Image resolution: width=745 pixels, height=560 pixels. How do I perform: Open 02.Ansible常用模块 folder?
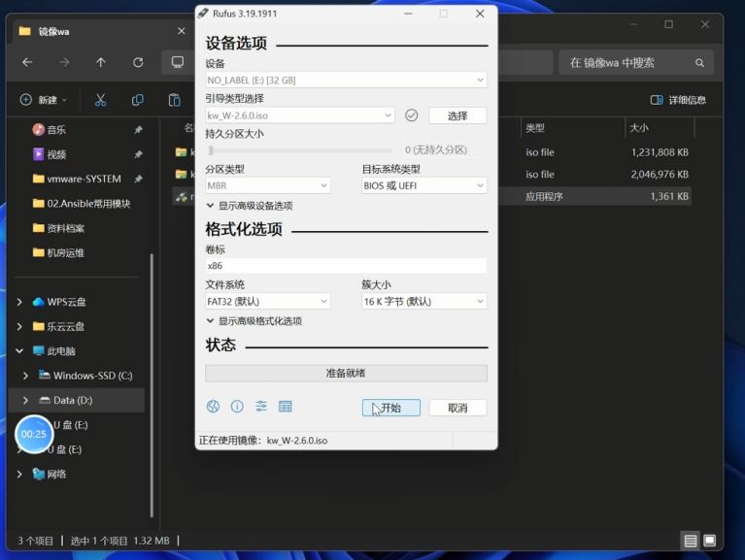point(82,204)
